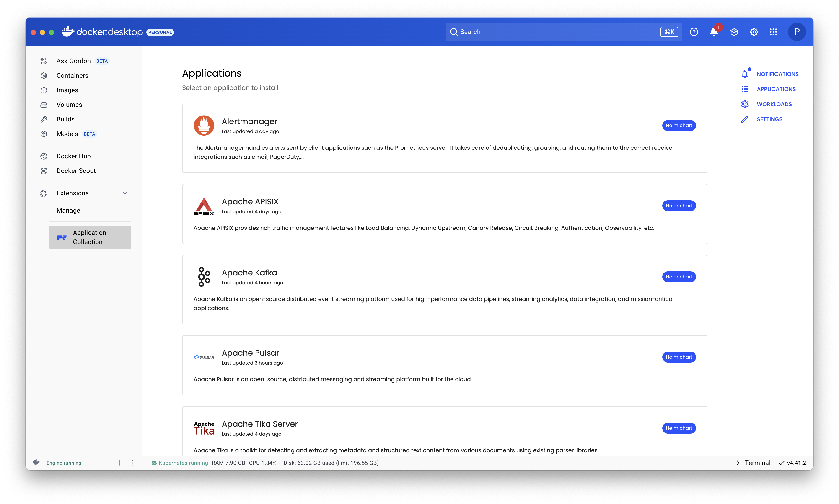Click the help question mark icon
This screenshot has height=504, width=839.
[694, 32]
